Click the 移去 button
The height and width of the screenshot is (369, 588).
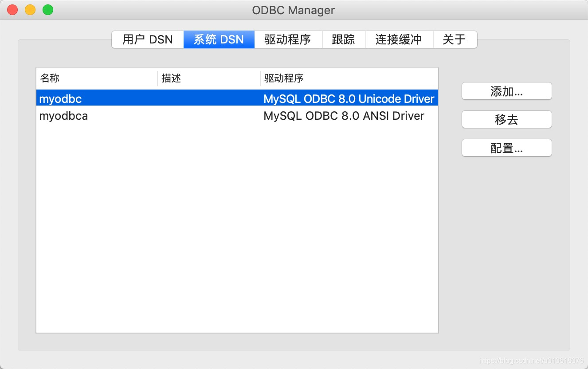pyautogui.click(x=507, y=120)
